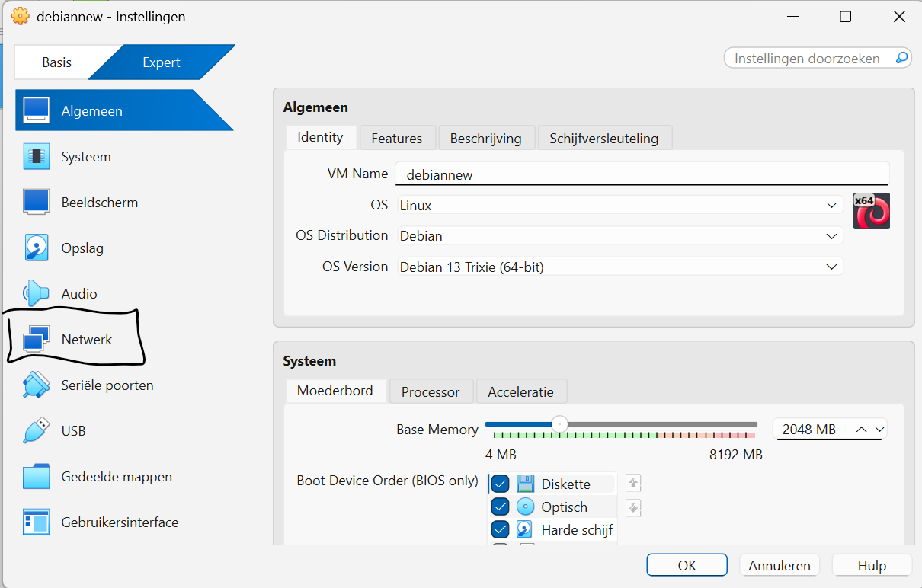Image resolution: width=922 pixels, height=588 pixels.
Task: Open the OS dropdown showing Linux
Action: click(619, 205)
